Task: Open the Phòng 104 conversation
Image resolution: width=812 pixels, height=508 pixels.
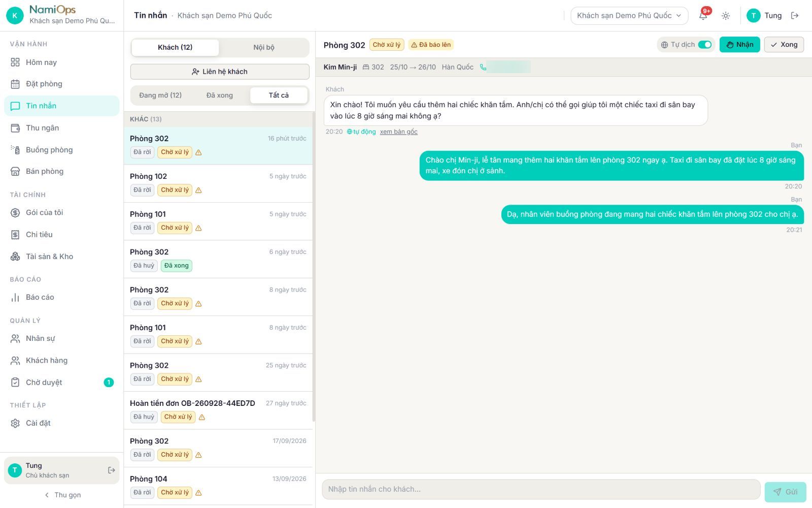Action: coord(218,486)
